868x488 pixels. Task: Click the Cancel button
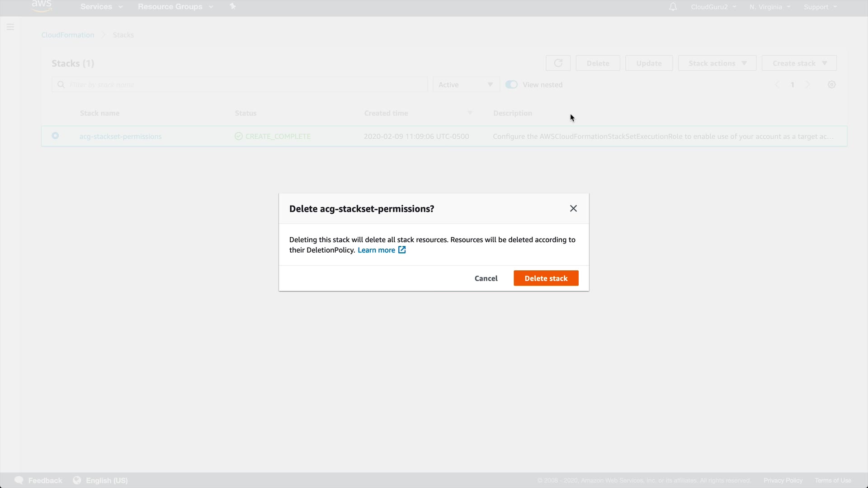486,278
